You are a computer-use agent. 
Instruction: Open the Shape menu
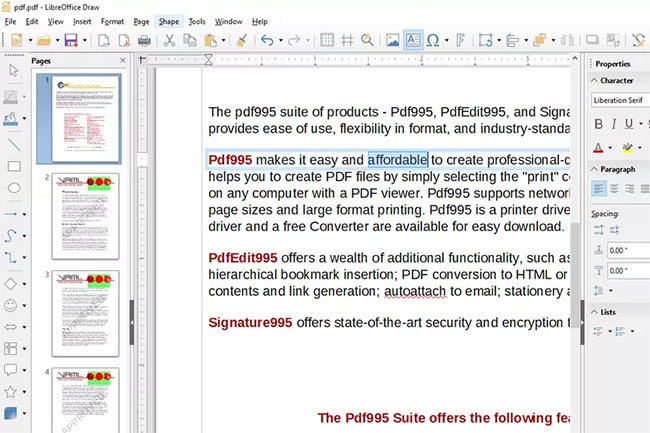tap(169, 22)
